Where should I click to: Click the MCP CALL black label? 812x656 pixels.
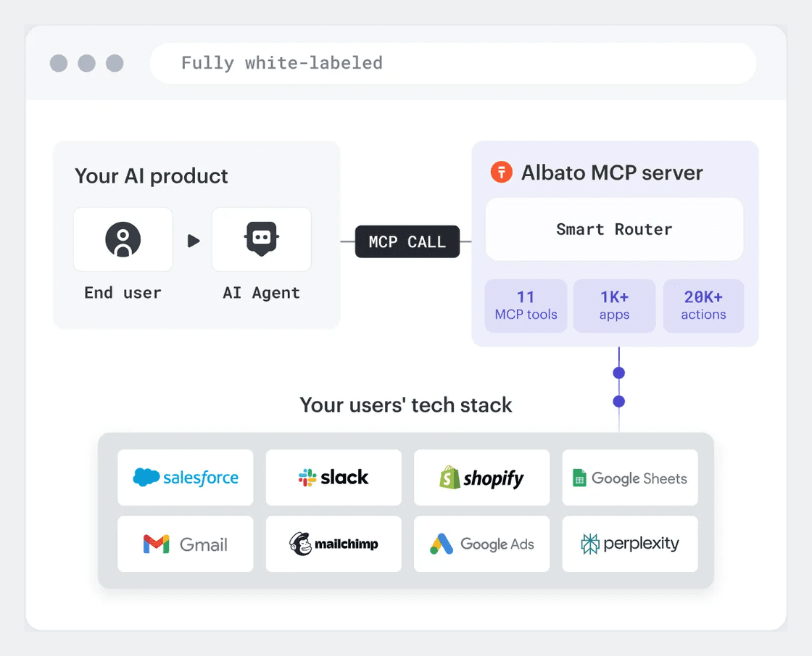407,241
